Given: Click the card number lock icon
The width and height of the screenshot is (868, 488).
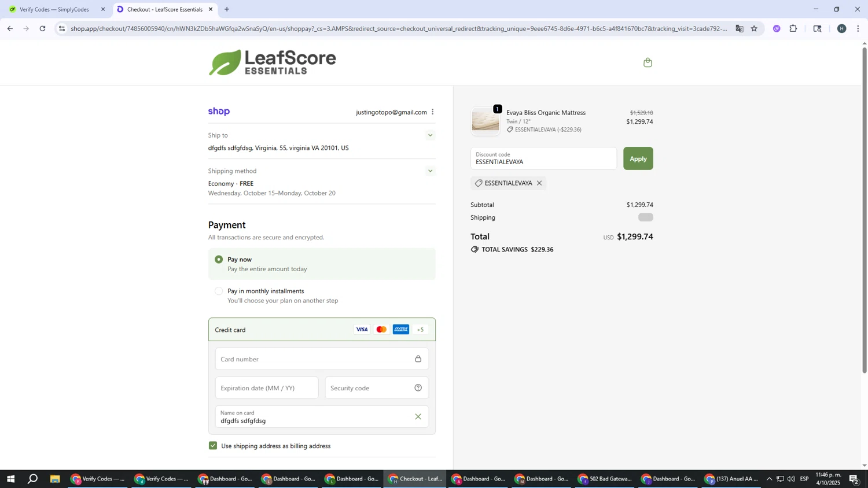Looking at the screenshot, I should click(x=418, y=359).
